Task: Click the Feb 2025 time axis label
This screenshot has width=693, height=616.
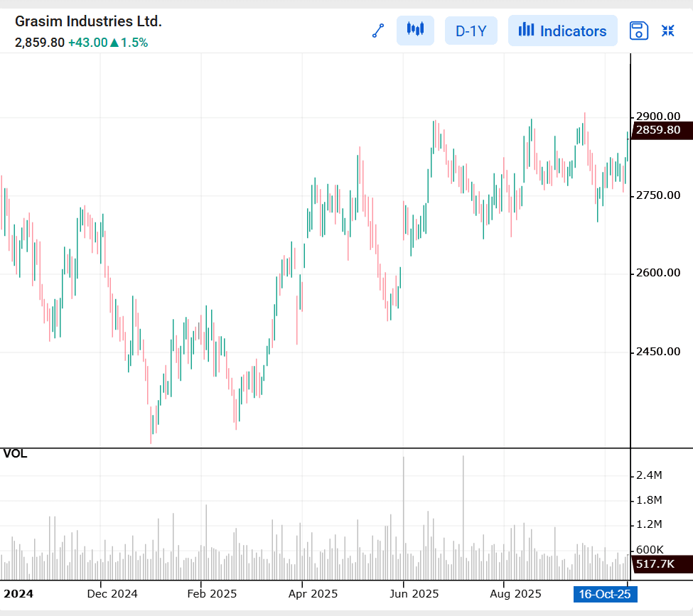Action: (212, 594)
